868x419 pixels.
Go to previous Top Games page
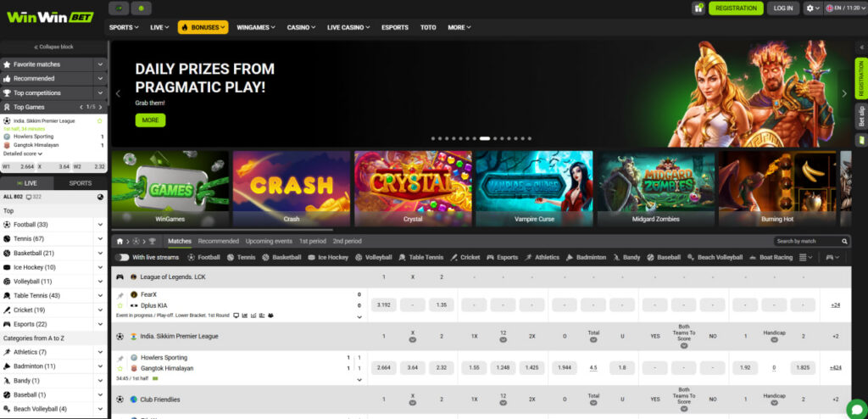81,107
